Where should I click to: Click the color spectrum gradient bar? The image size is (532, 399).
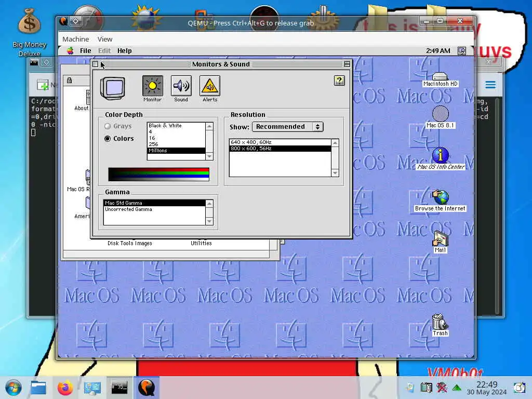point(159,175)
